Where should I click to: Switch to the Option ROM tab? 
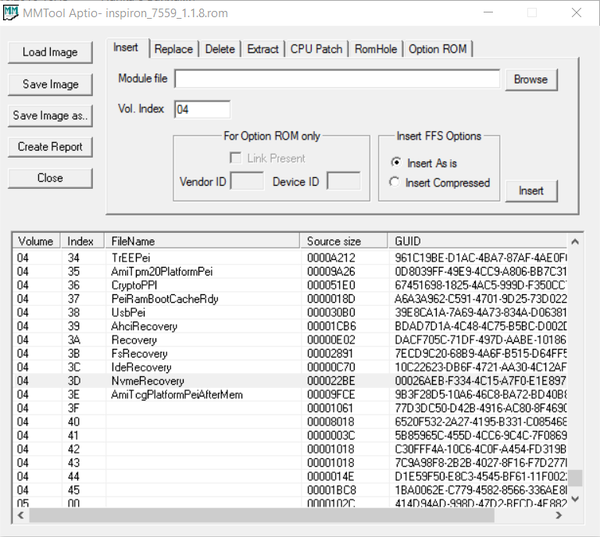pos(438,49)
